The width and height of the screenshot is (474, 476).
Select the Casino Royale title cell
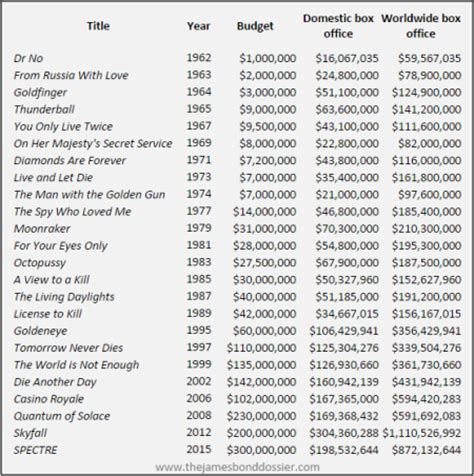click(49, 399)
